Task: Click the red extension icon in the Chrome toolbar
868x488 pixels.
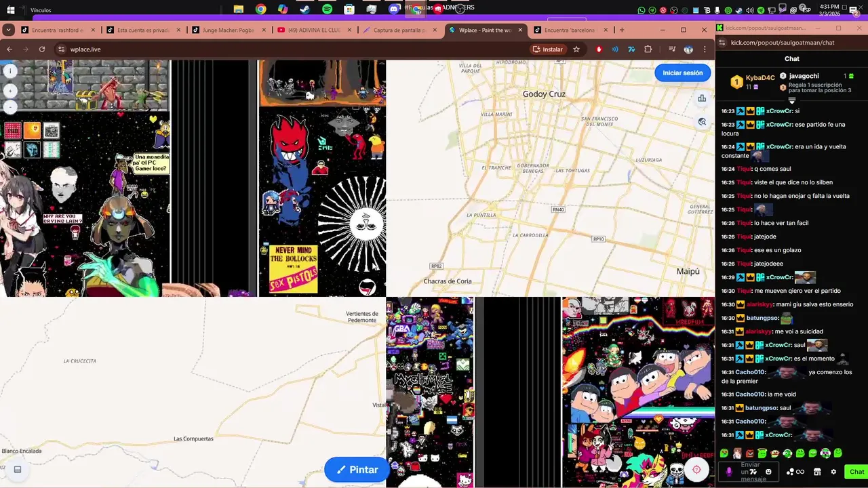Action: pos(599,49)
